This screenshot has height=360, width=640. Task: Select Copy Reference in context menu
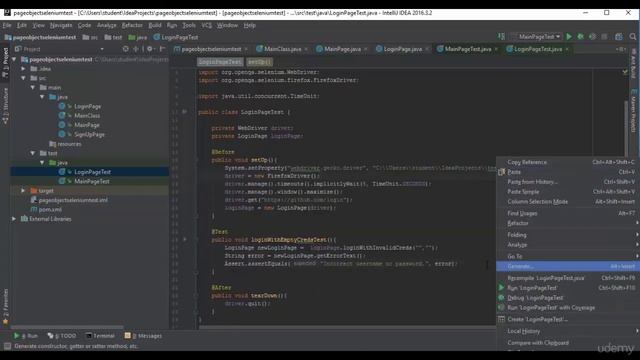(568, 162)
